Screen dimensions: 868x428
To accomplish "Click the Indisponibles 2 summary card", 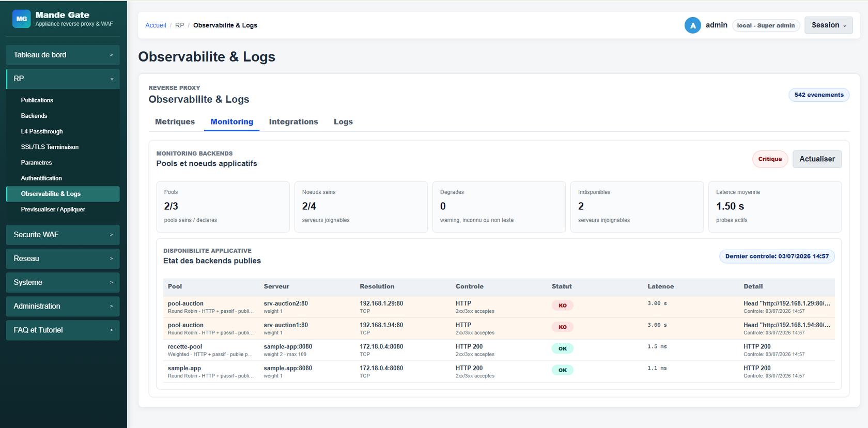I will (637, 207).
